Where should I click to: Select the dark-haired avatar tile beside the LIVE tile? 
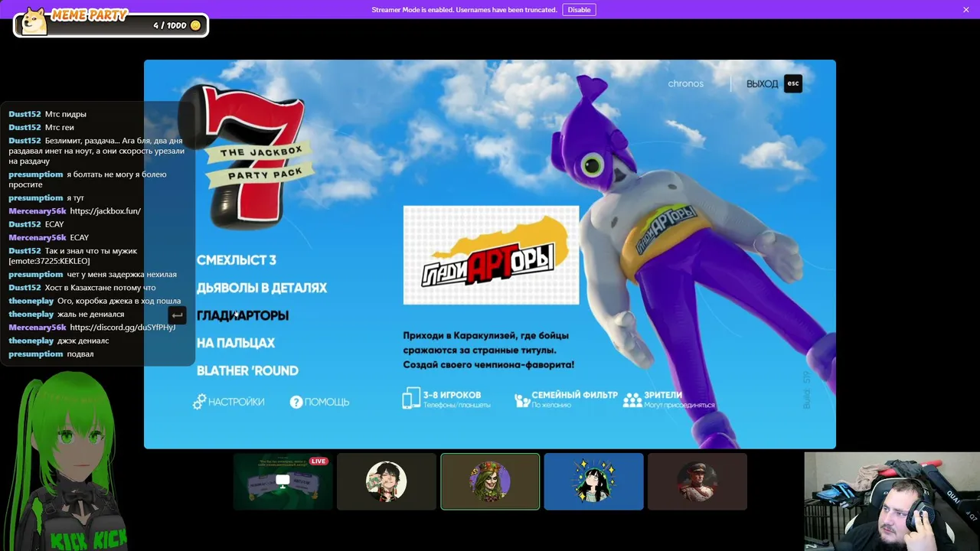(x=387, y=481)
